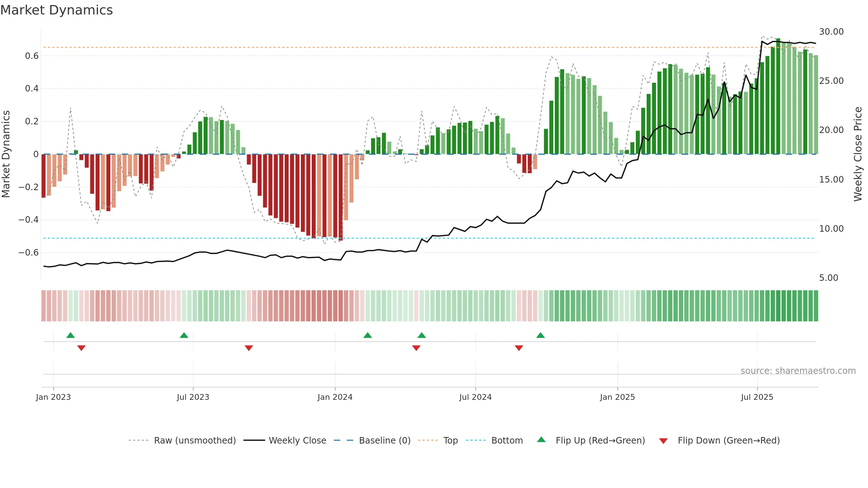The width and height of the screenshot is (868, 488).
Task: Click the −0.4 left axis label
Action: [x=29, y=220]
